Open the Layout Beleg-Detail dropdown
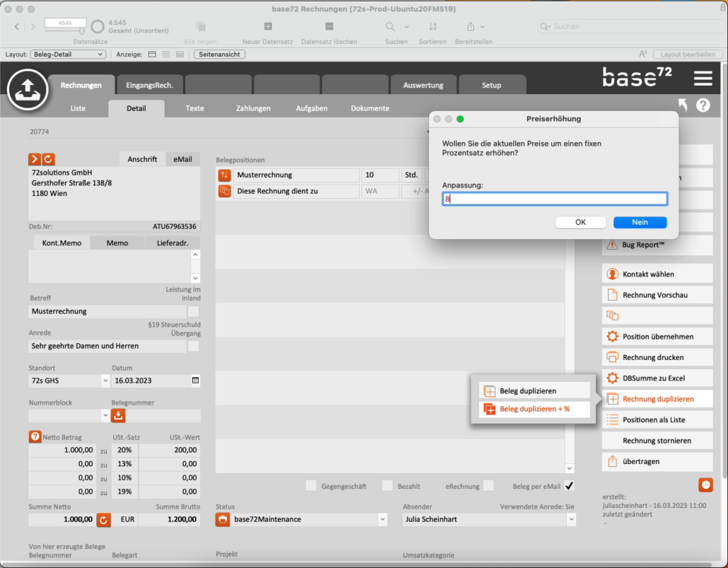Screen dimensions: 728x568 coord(68,54)
